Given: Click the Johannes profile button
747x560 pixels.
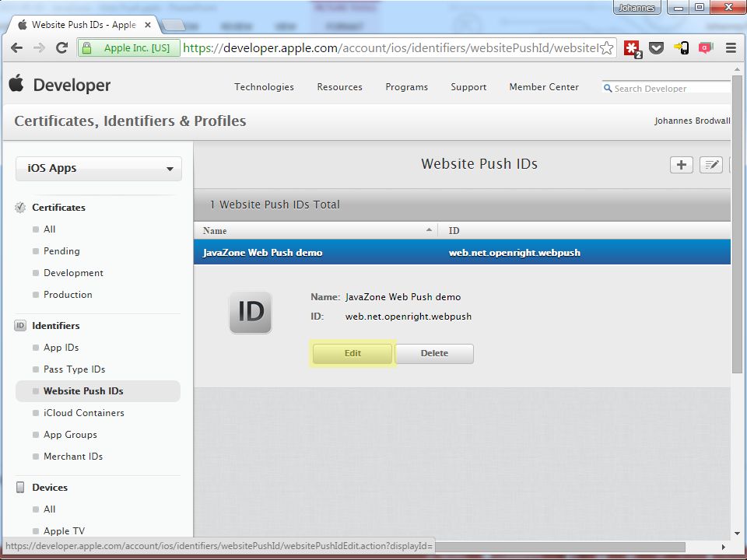Looking at the screenshot, I should (637, 8).
